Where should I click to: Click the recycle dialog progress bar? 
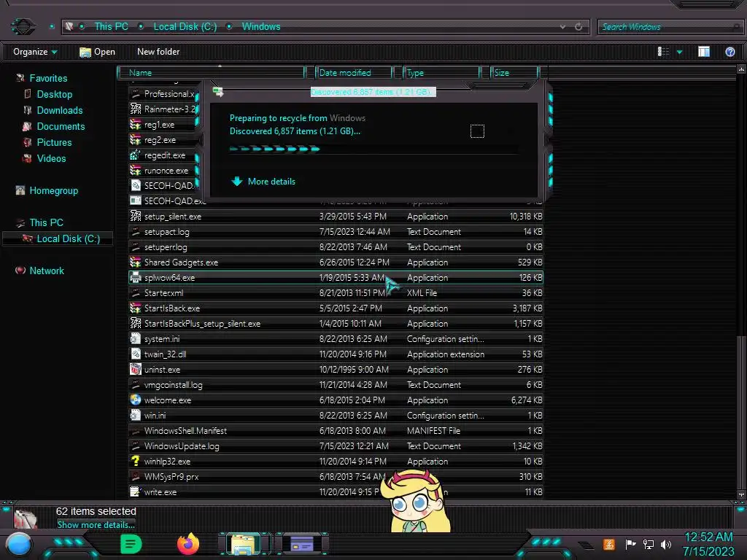[x=373, y=149]
